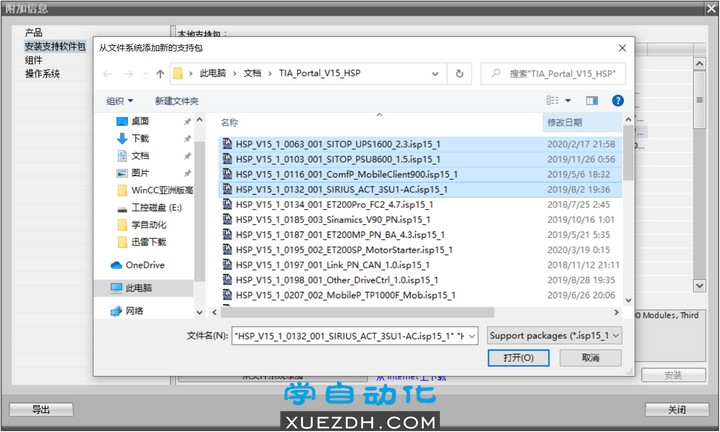Image resolution: width=720 pixels, height=432 pixels.
Task: Click 导出 button in 附加信息 window
Action: 41,410
